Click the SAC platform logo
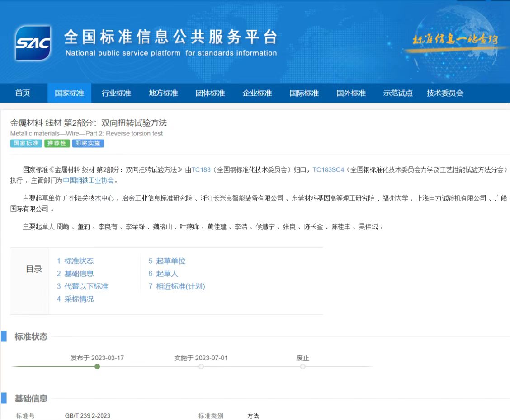510x420 pixels. [33, 42]
